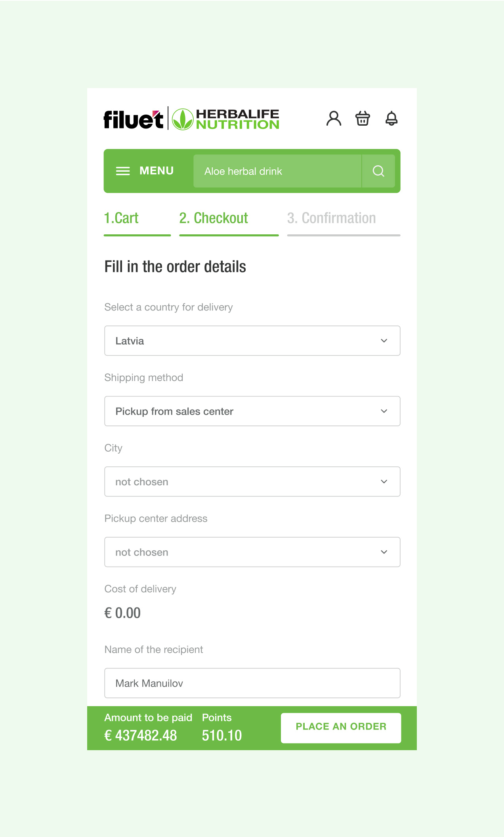This screenshot has width=504, height=837.
Task: Go to the 3. Confirmation step tab
Action: click(x=331, y=218)
